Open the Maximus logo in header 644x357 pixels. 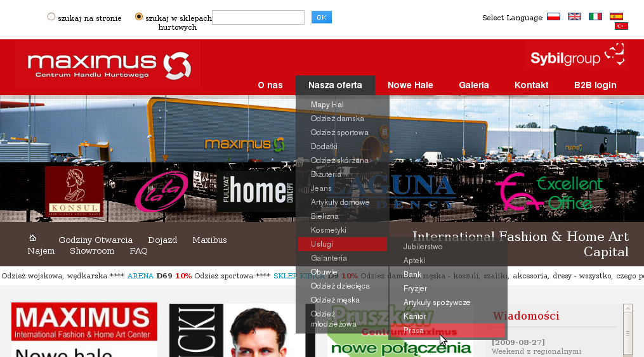109,66
